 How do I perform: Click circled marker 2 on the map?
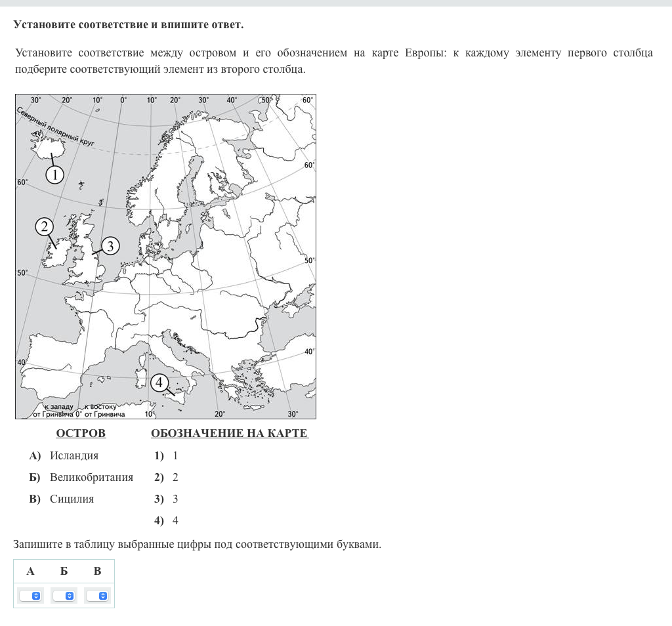[44, 227]
